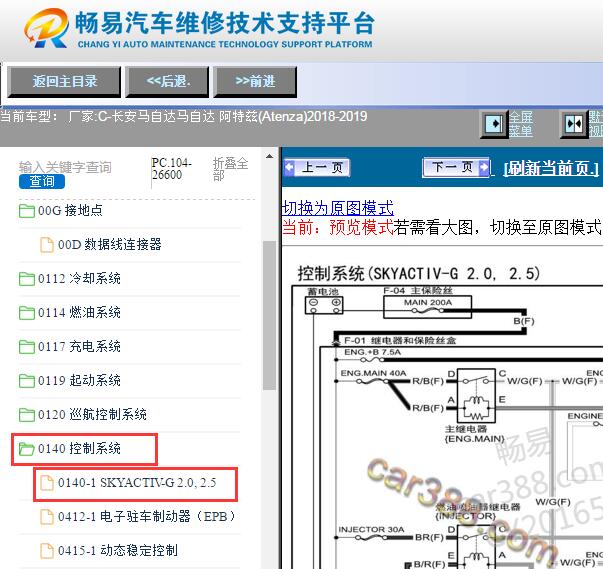
Task: Click the ENG.MAIN 40A fuse label
Action: (x=373, y=373)
